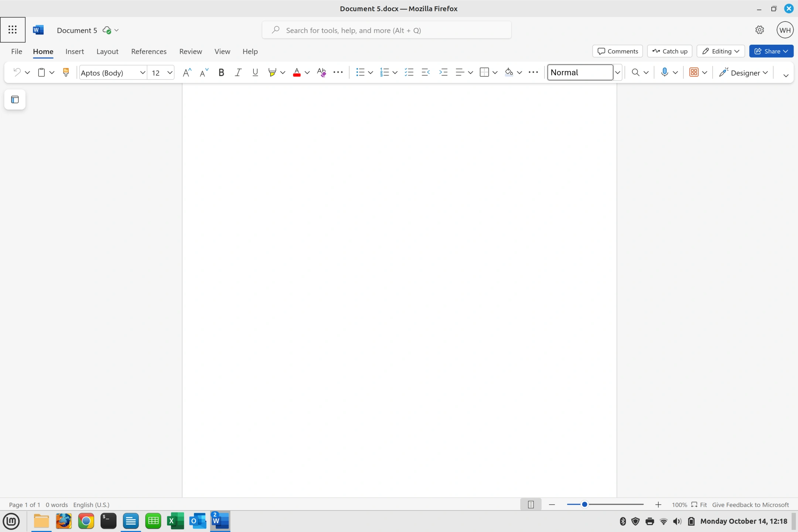Open the highlight color dropdown arrow
Screen dimensions: 798x532
pos(283,72)
